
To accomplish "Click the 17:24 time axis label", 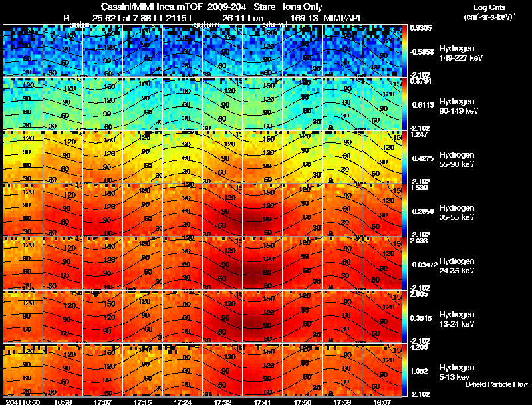I will pos(182,402).
